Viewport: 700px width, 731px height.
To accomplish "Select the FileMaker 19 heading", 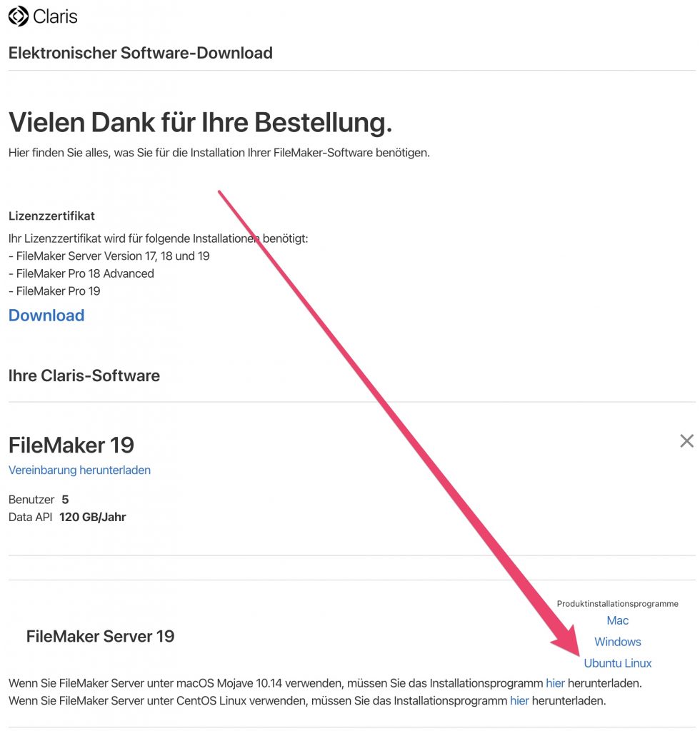I will pos(71,445).
